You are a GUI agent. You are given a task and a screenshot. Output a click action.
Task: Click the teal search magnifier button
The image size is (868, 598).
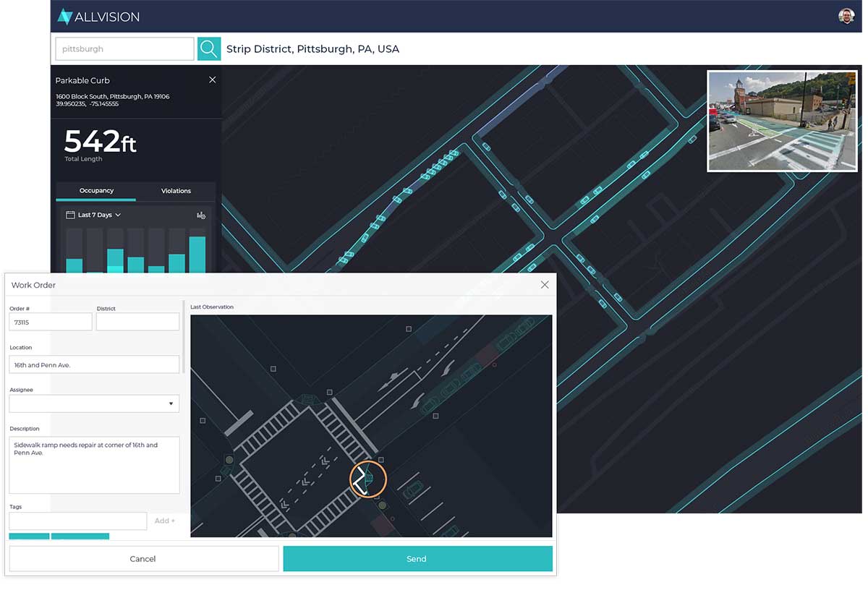point(209,49)
